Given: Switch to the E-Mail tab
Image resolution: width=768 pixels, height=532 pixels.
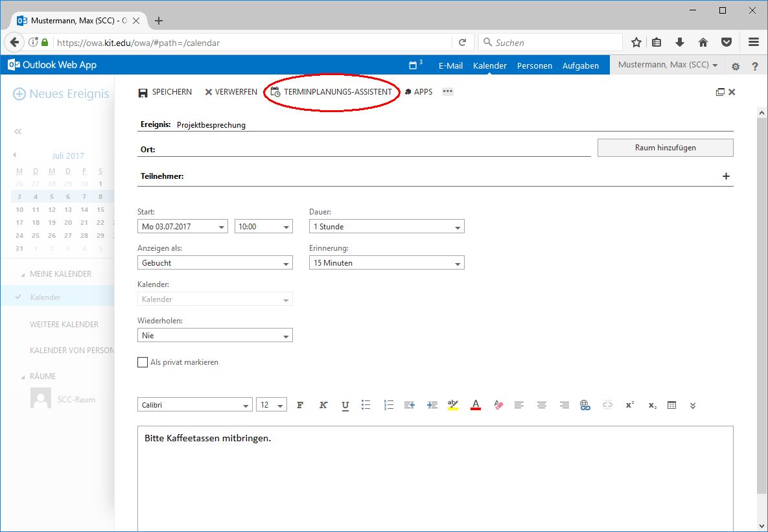Looking at the screenshot, I should pyautogui.click(x=450, y=65).
